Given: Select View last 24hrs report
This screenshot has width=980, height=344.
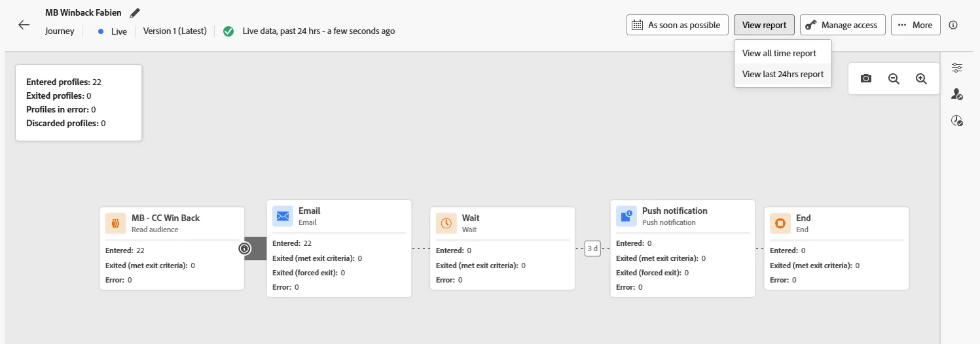Looking at the screenshot, I should tap(783, 74).
